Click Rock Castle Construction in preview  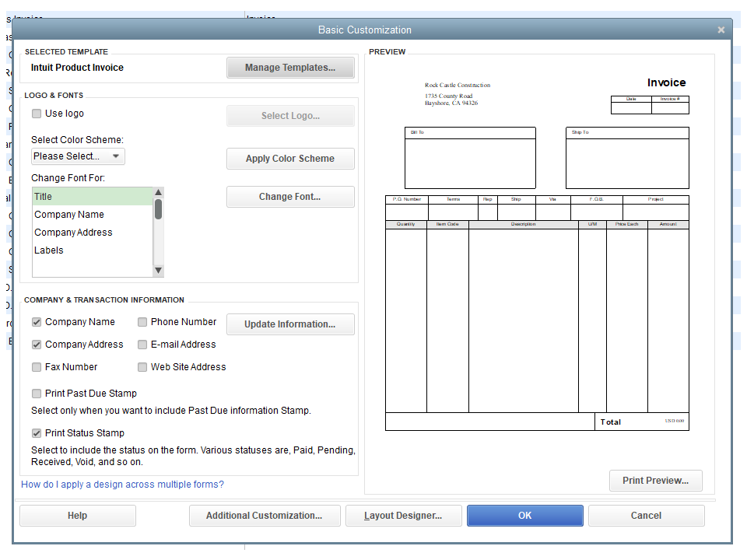pyautogui.click(x=458, y=86)
